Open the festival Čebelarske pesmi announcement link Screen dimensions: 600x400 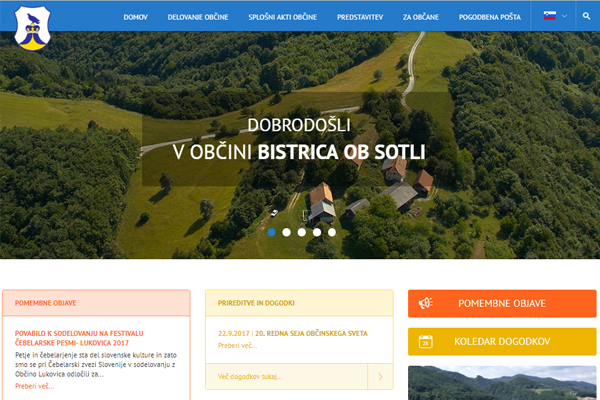(x=80, y=337)
